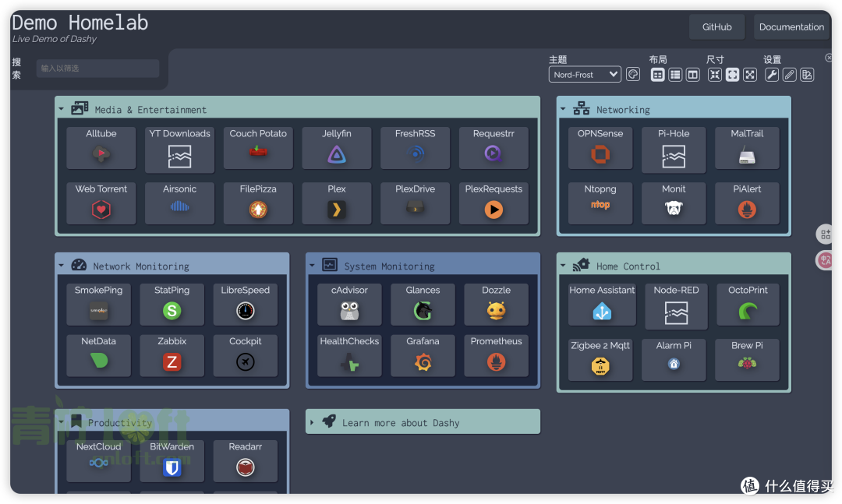The image size is (842, 504).
Task: Open Prometheus tile
Action: 496,355
